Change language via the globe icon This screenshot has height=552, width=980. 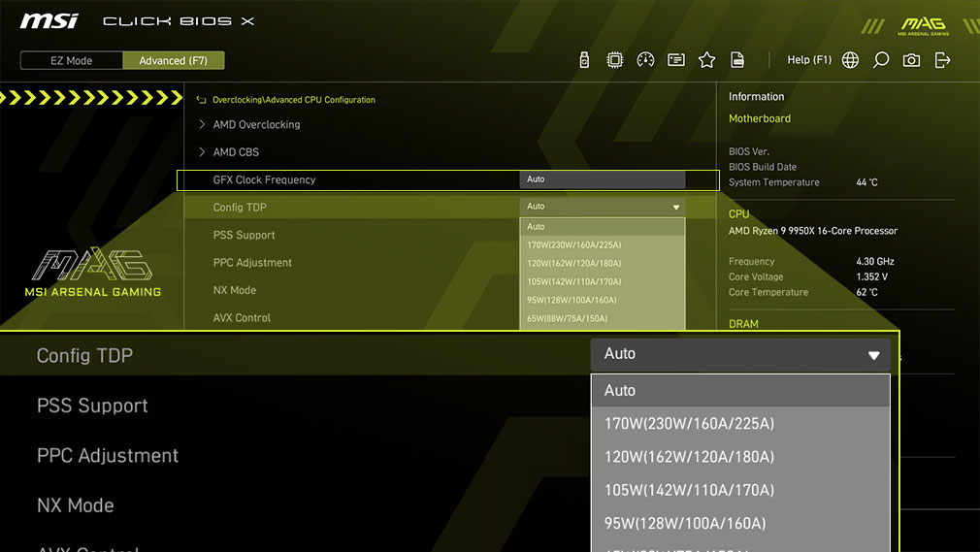pos(850,60)
